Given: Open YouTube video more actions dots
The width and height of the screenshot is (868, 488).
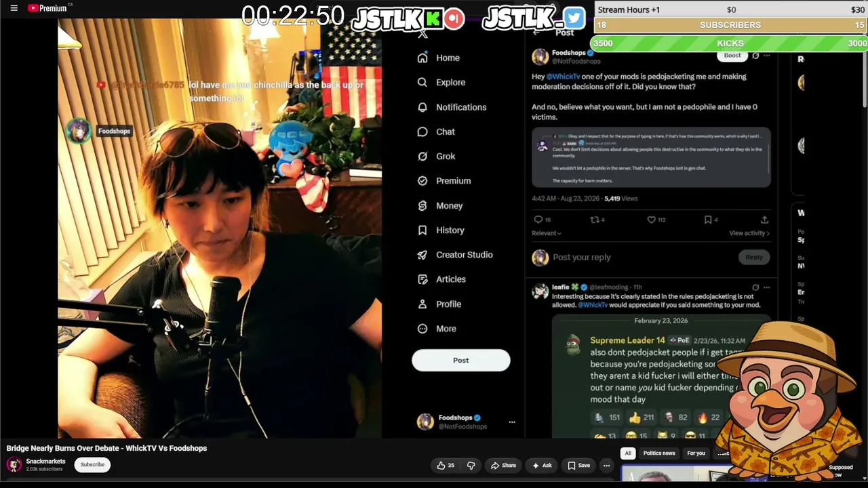Looking at the screenshot, I should tap(607, 466).
